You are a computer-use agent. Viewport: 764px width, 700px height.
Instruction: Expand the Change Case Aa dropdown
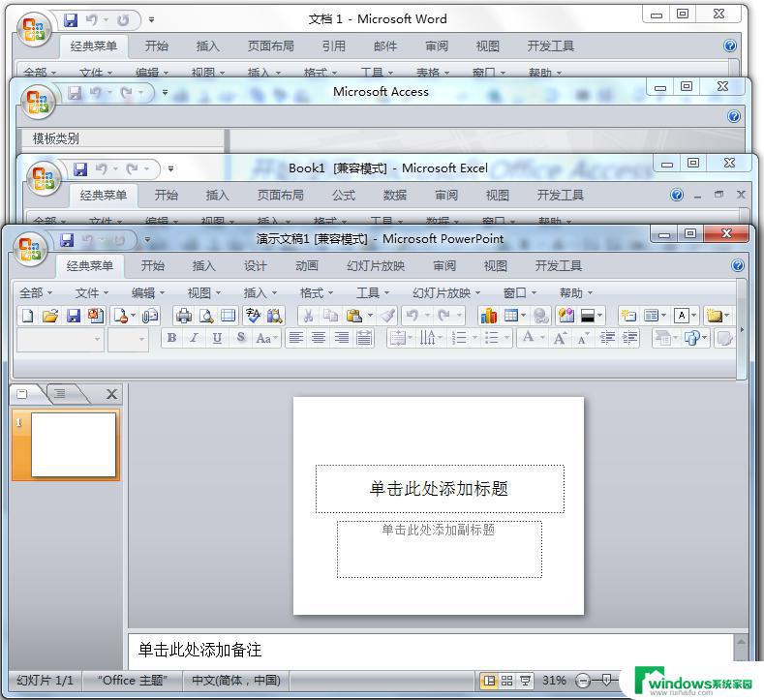[x=266, y=338]
